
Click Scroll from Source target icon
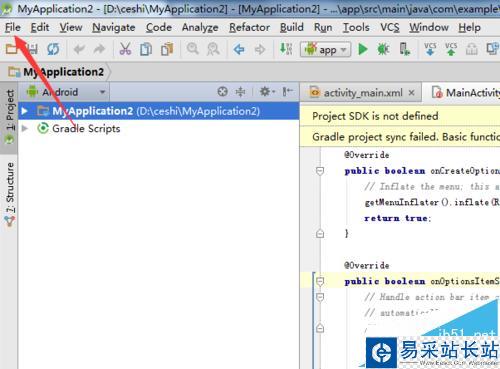pyautogui.click(x=222, y=91)
